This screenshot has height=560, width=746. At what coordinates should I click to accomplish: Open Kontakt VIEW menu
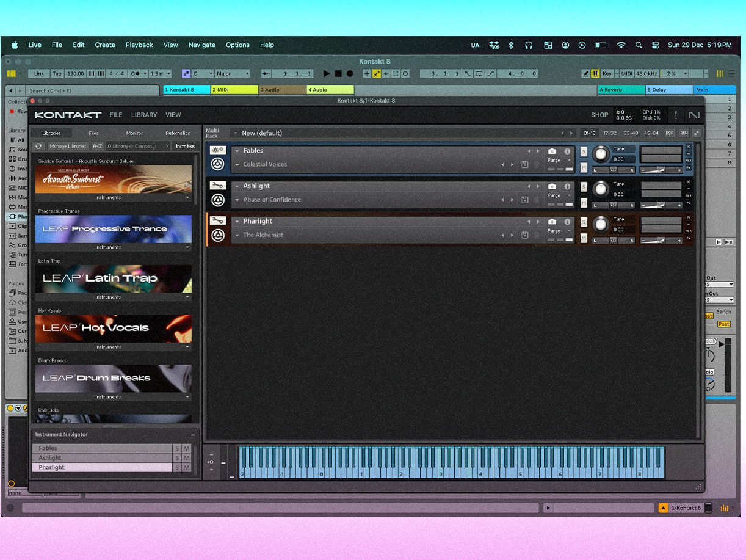[173, 115]
